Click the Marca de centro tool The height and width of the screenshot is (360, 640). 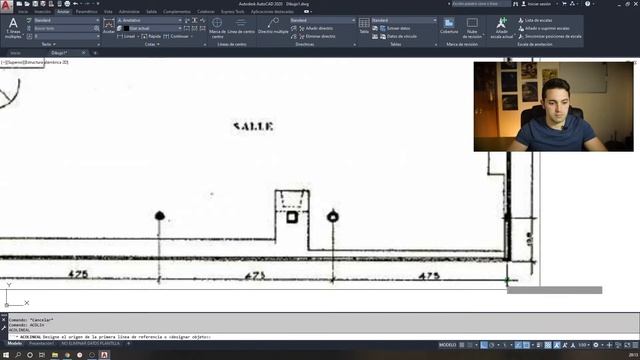pyautogui.click(x=217, y=27)
